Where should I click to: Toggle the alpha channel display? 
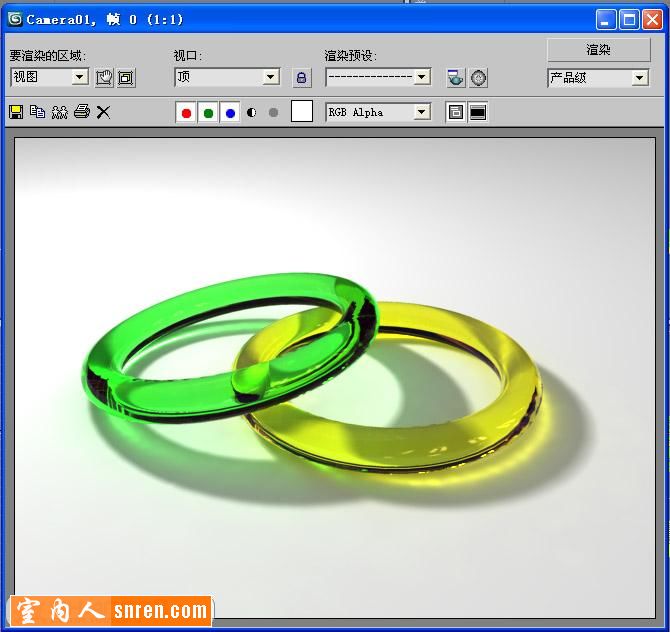(x=252, y=112)
